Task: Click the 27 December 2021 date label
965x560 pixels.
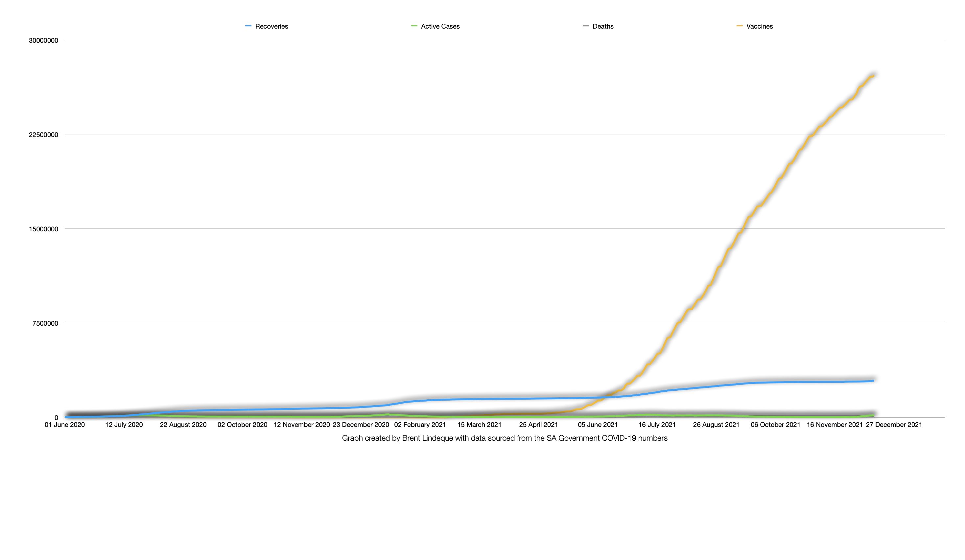Action: click(894, 425)
